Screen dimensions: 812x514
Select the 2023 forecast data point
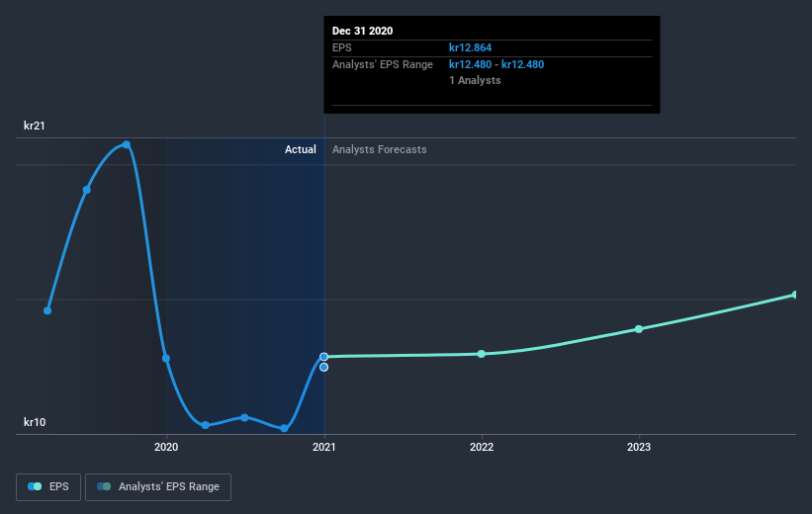639,329
